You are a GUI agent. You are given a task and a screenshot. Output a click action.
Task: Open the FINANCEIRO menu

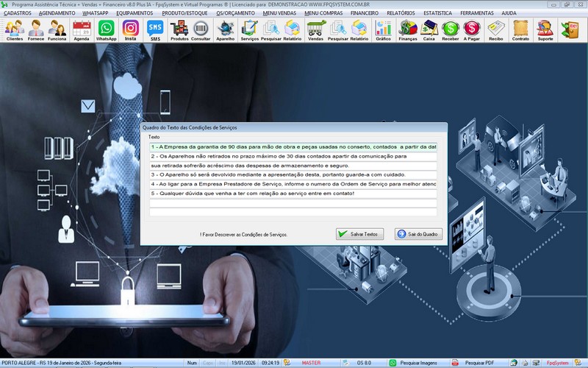point(365,13)
